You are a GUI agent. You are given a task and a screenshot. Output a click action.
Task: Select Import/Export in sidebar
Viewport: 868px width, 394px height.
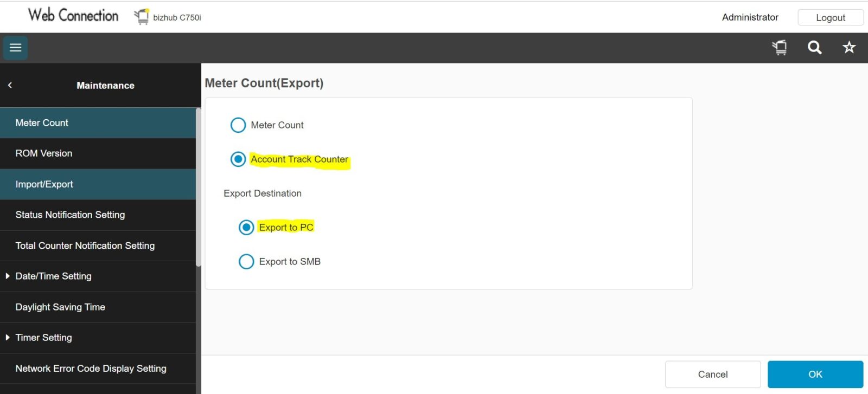(x=44, y=184)
